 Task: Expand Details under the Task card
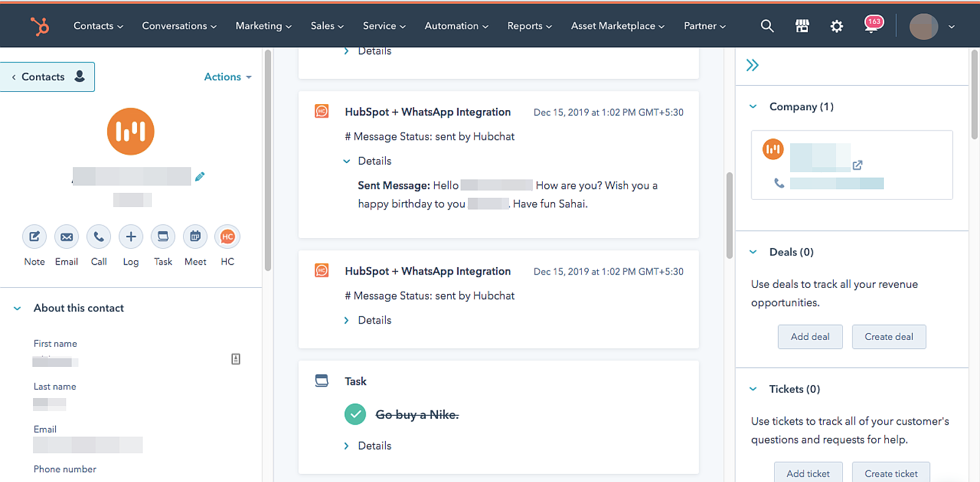point(347,446)
